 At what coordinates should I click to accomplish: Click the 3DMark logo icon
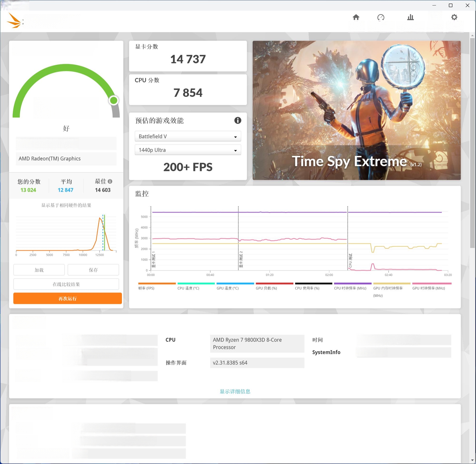click(x=14, y=20)
